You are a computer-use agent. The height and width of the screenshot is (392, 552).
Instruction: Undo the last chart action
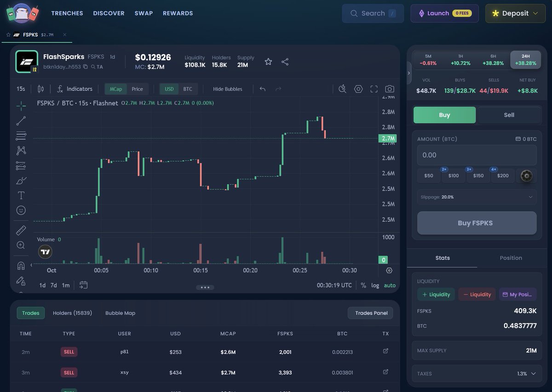coord(263,89)
